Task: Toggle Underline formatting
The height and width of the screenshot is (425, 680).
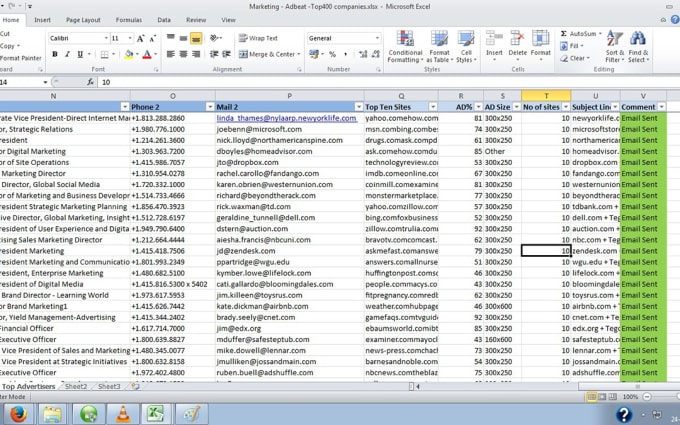Action: (x=80, y=54)
